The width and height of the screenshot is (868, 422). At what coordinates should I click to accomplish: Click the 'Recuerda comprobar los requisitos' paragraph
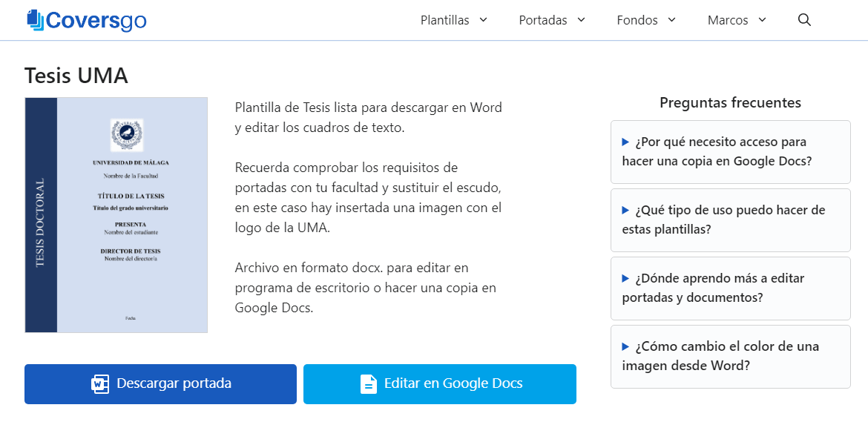pyautogui.click(x=369, y=197)
